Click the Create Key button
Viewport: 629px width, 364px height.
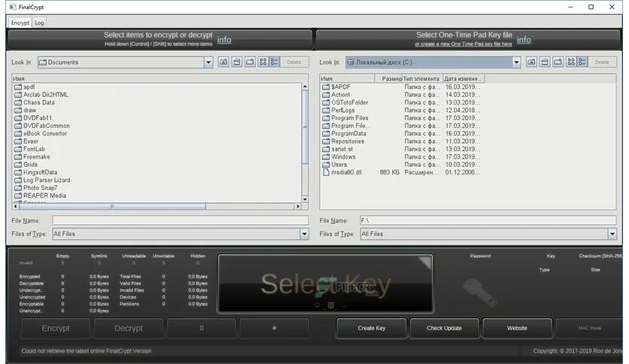pos(372,328)
